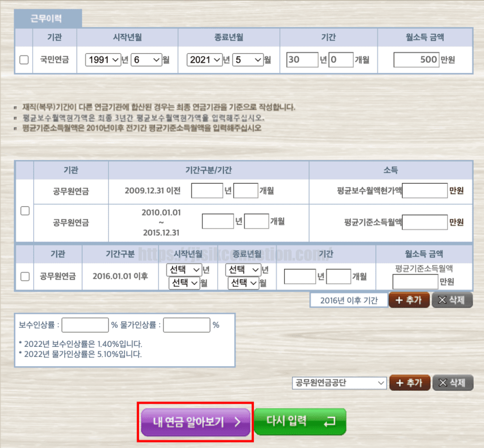484x448 pixels.
Task: Open the 1991 start year dropdown
Action: click(103, 60)
